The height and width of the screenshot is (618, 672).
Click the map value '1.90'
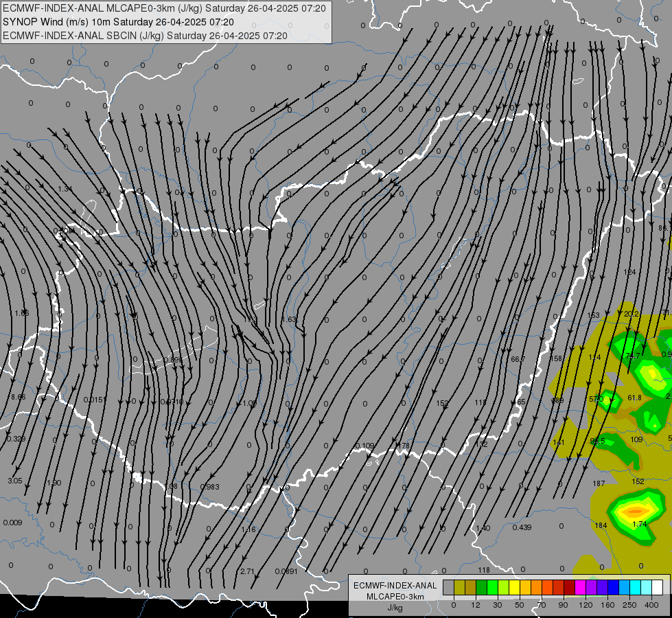click(54, 483)
